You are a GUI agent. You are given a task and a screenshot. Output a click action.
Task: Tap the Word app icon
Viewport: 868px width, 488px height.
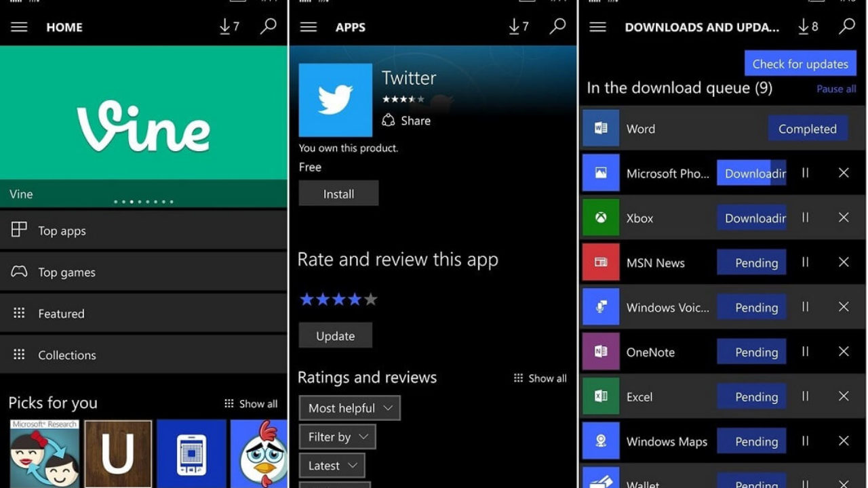(x=601, y=128)
